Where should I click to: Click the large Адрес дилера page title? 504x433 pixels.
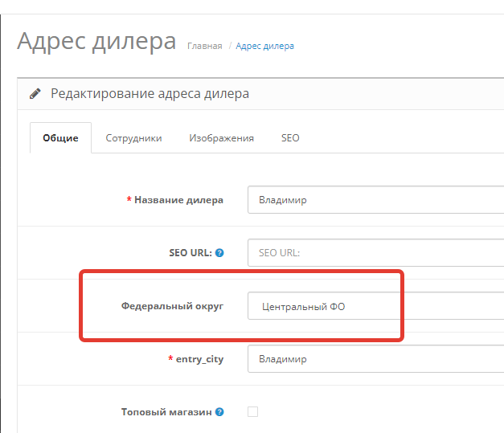point(96,40)
